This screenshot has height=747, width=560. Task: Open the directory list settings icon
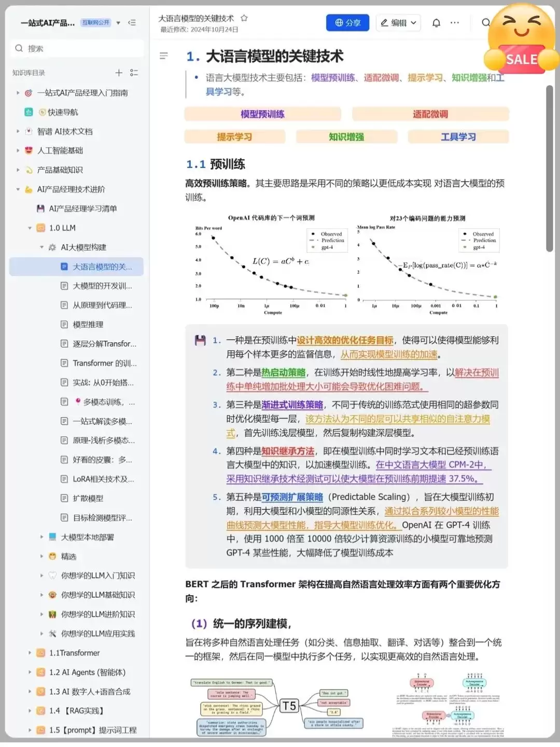[134, 73]
